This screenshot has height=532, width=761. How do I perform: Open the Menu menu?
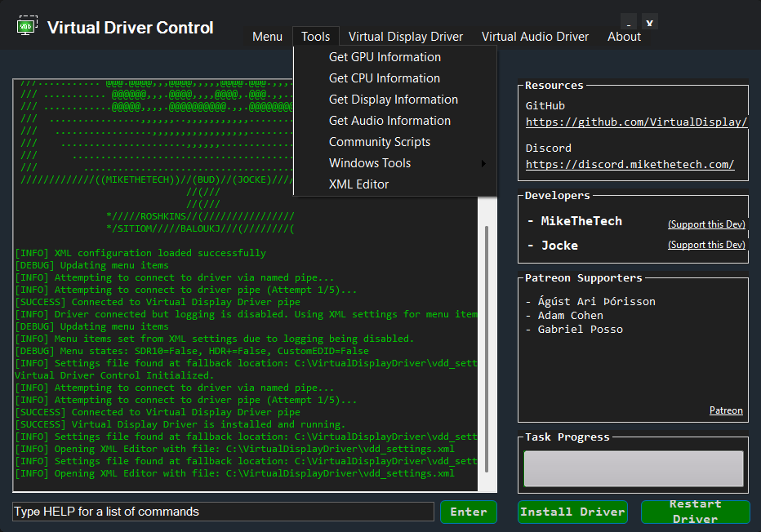click(x=268, y=37)
